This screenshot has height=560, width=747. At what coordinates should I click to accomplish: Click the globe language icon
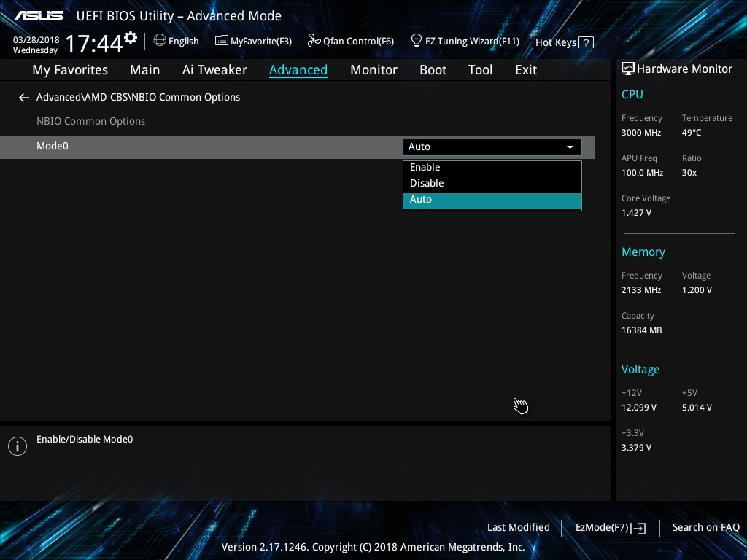click(160, 41)
